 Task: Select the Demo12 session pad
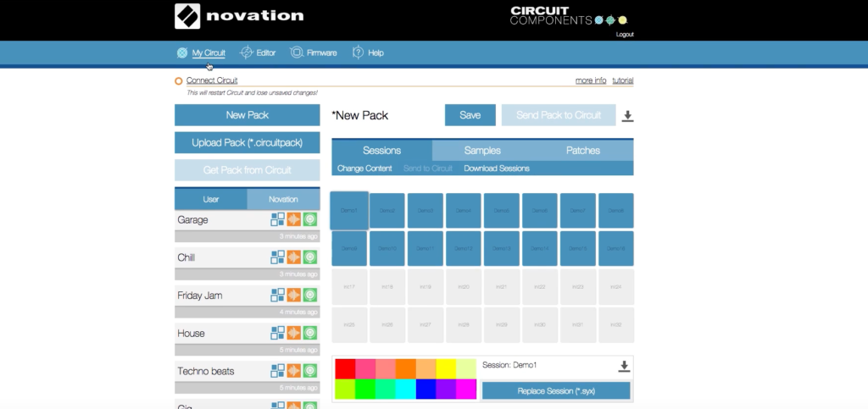tap(465, 248)
